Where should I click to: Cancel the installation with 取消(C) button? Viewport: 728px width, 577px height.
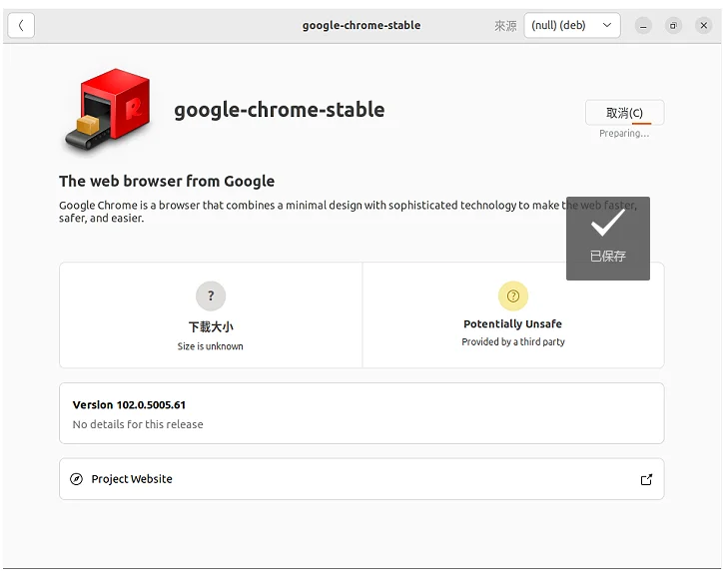(x=624, y=113)
